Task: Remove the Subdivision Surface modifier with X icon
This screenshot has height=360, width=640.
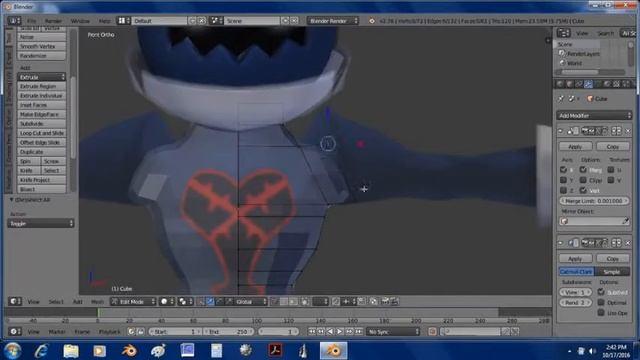Action: pyautogui.click(x=628, y=243)
